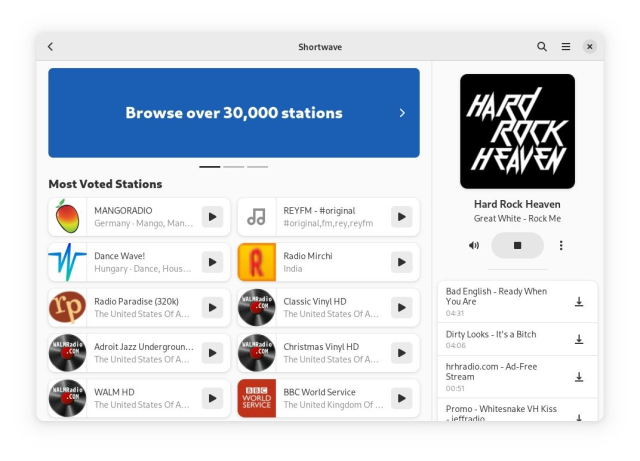Viewport: 640px width, 461px height.
Task: Open the Browse over 30,000 stations banner
Action: point(234,113)
